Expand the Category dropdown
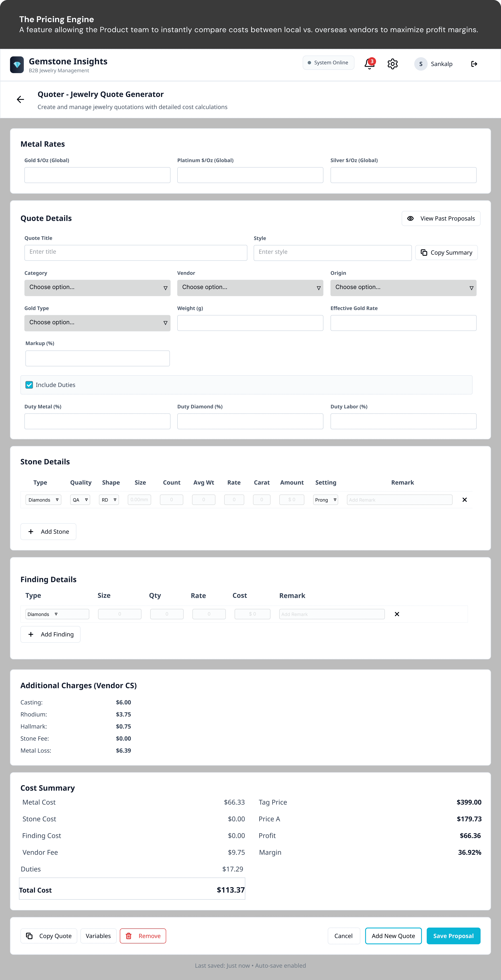Viewport: 501px width, 980px height. coord(97,288)
